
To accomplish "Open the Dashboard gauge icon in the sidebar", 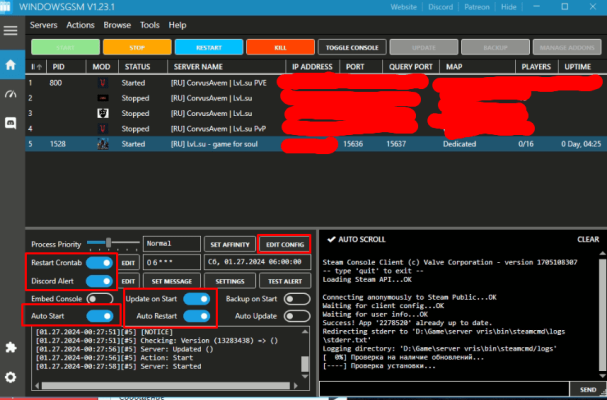I will pos(10,94).
